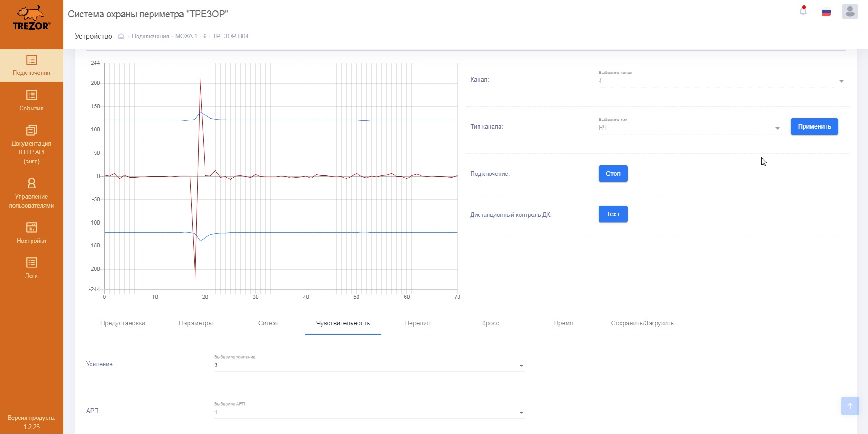Viewport: 868px width, 434px height.
Task: Click the scroll-to-top arrow button
Action: (x=850, y=406)
